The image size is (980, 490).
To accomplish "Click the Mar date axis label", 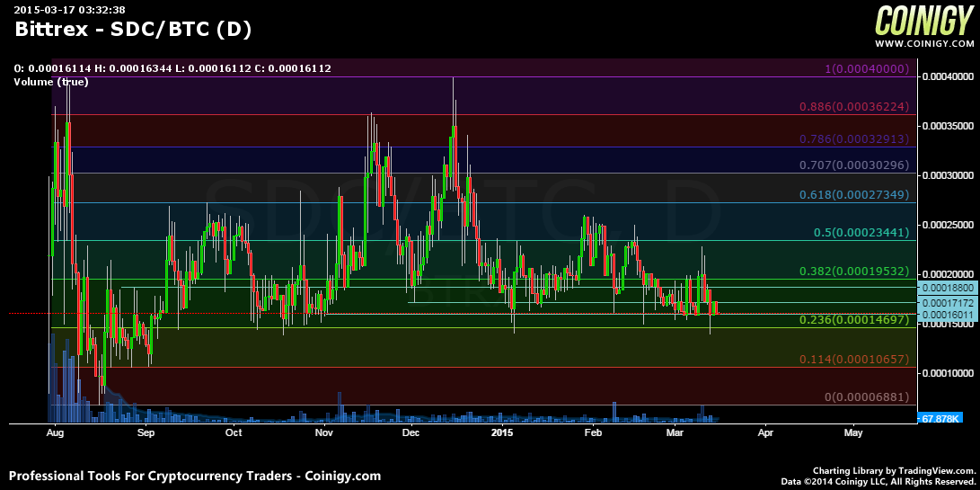I will (x=675, y=432).
